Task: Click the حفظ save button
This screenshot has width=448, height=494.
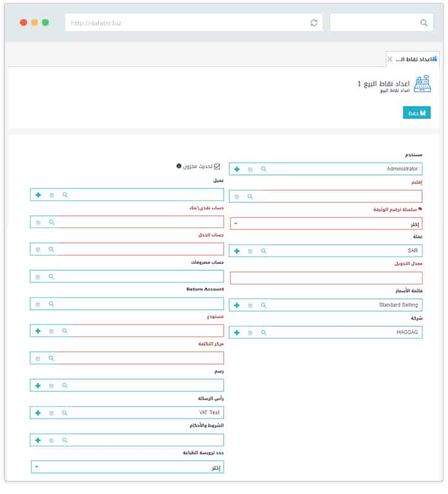Action: click(416, 113)
